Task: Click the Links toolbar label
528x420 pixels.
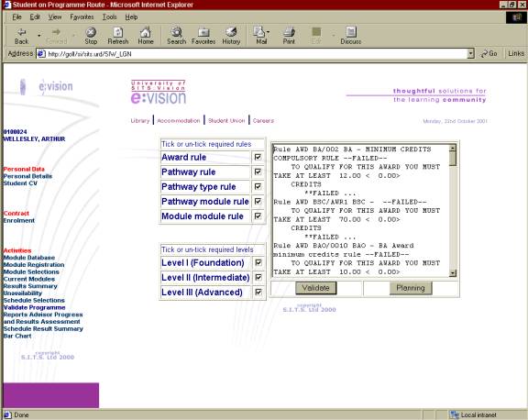Action: 516,53
